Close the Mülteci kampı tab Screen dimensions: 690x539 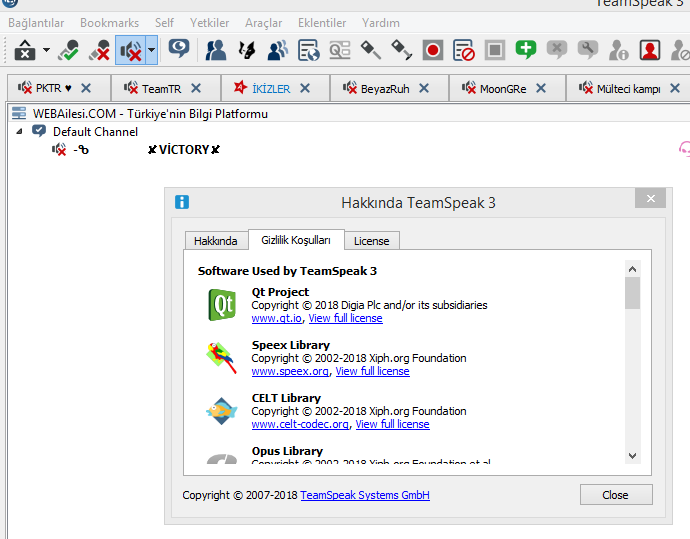coord(675,88)
